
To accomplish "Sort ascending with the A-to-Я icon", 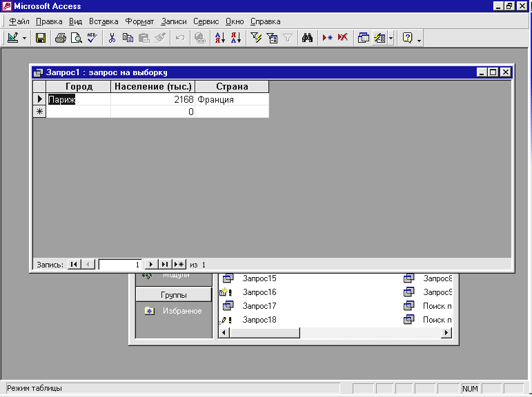I will 220,38.
